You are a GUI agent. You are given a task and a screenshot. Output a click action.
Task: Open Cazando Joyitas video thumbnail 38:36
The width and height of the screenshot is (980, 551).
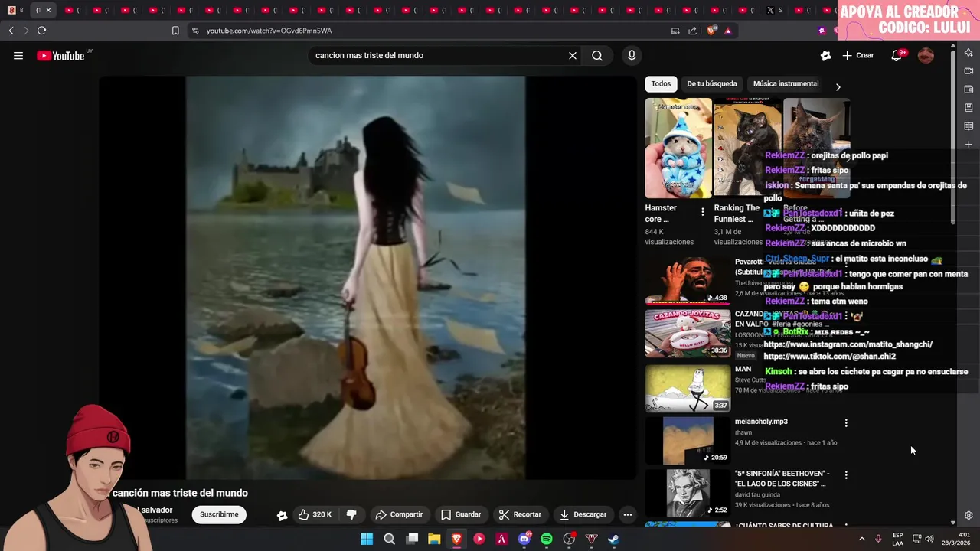point(688,333)
